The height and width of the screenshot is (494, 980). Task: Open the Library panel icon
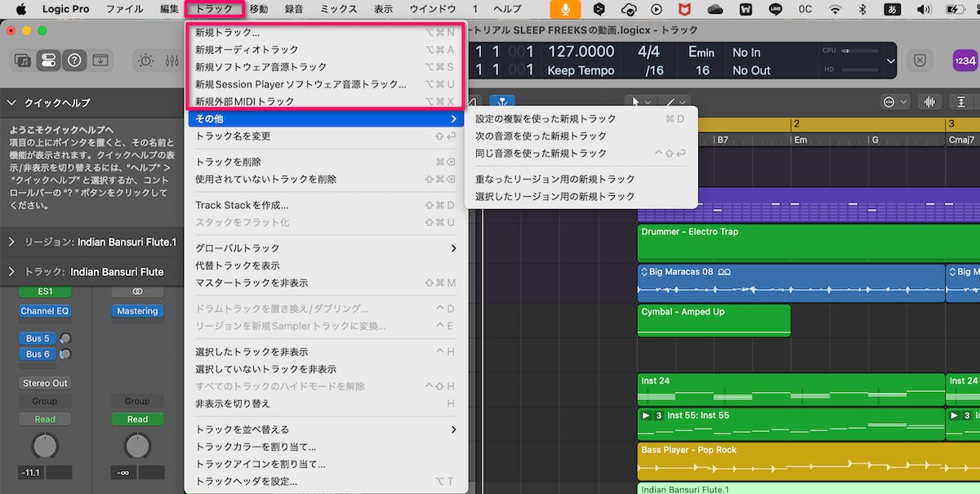(x=23, y=60)
